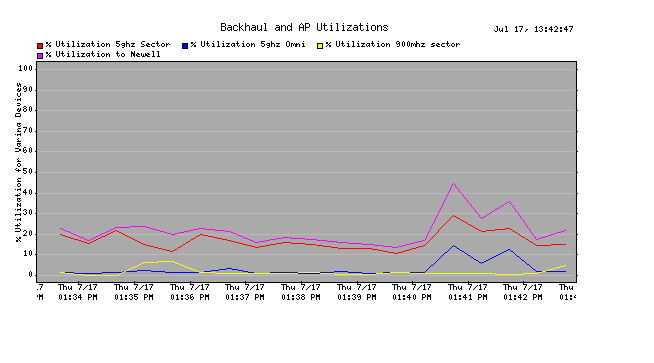This screenshot has width=654, height=363.
Task: Select the '% Utilization to Newell' legend label
Action: click(x=103, y=54)
